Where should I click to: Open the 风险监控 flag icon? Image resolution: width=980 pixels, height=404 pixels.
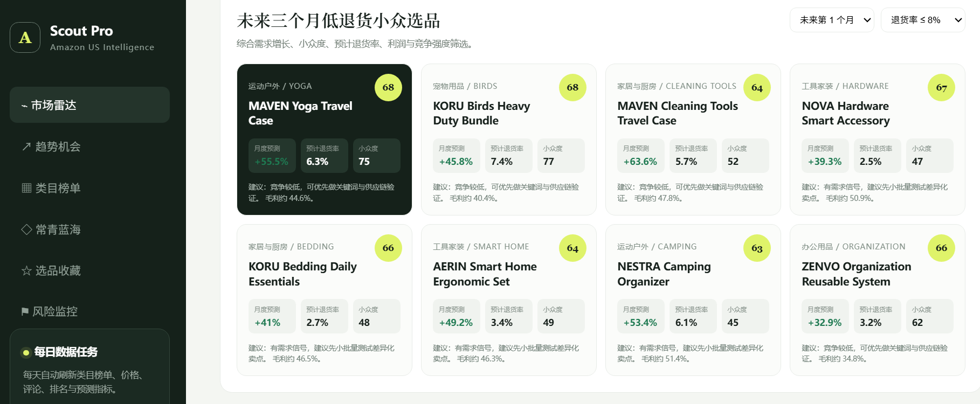tap(25, 311)
